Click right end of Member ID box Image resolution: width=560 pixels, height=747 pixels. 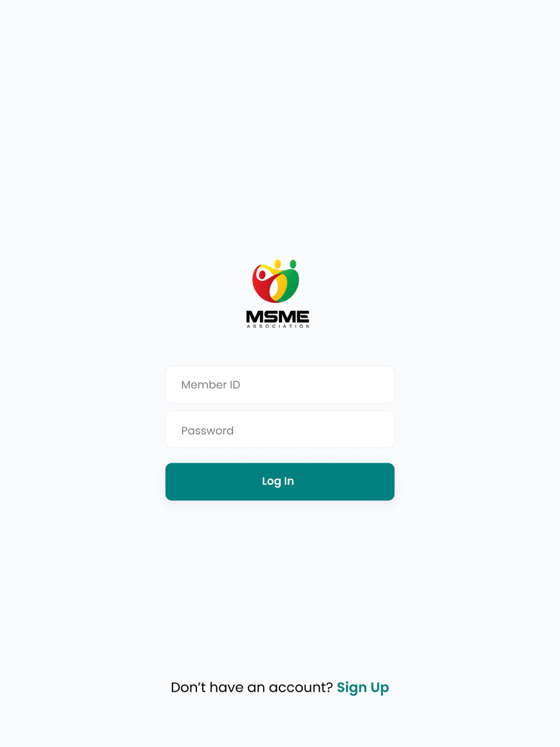(381, 385)
